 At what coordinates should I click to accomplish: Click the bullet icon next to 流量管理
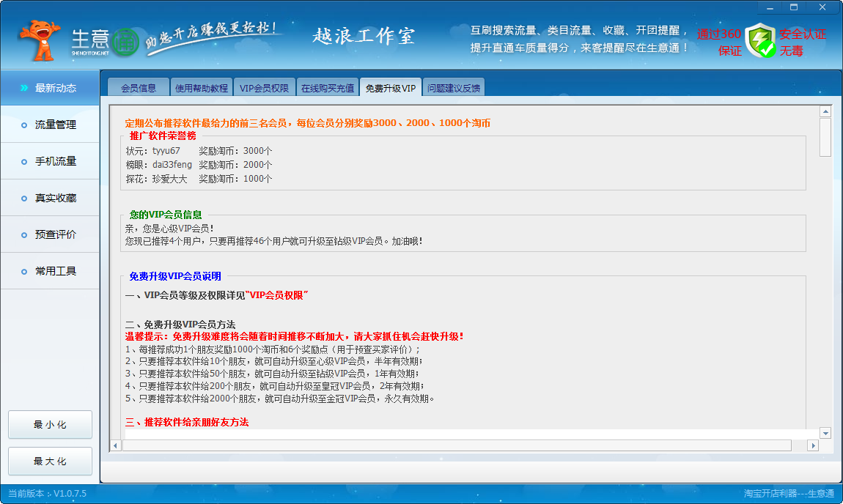(x=24, y=125)
